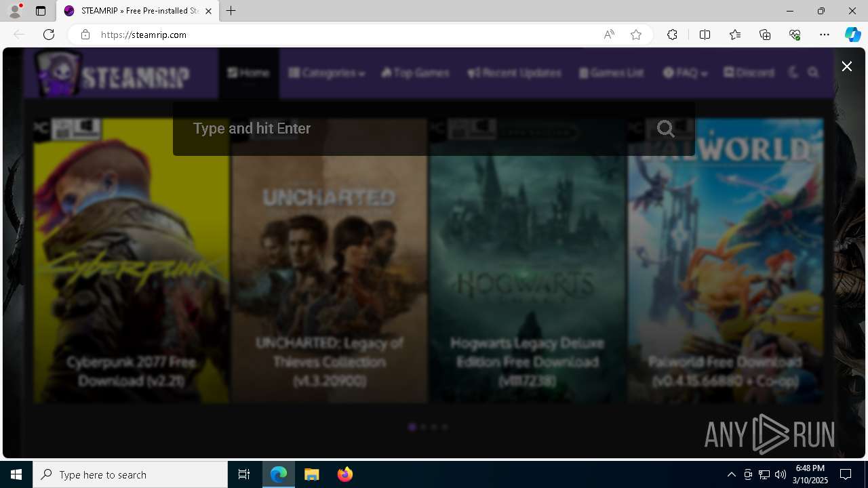Click the magnifier icon in the search overlay
The width and height of the screenshot is (868, 488).
point(665,129)
